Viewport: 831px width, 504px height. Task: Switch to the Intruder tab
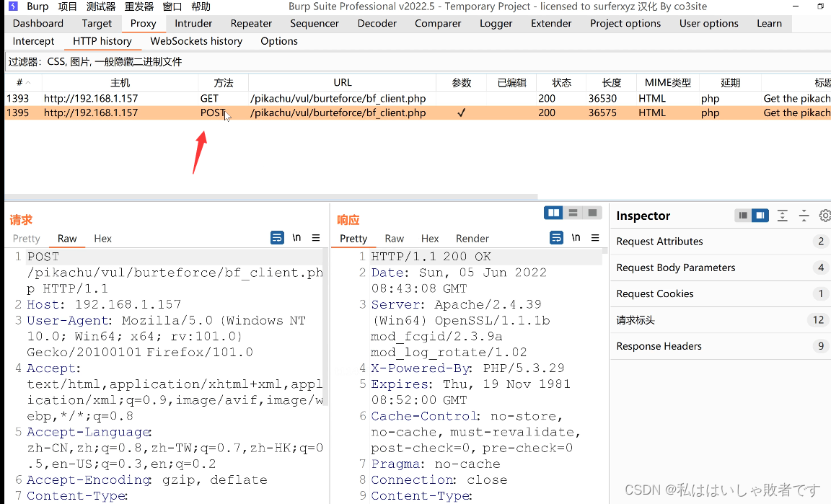[x=193, y=23]
